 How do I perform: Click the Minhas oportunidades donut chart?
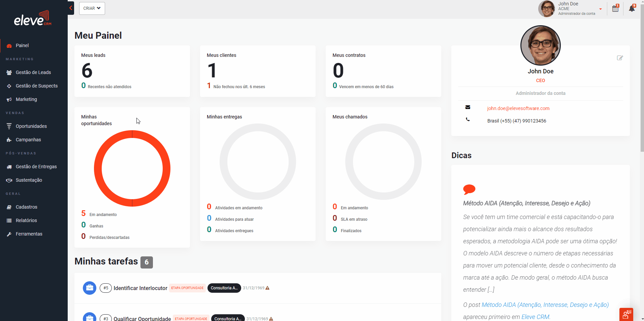(132, 168)
